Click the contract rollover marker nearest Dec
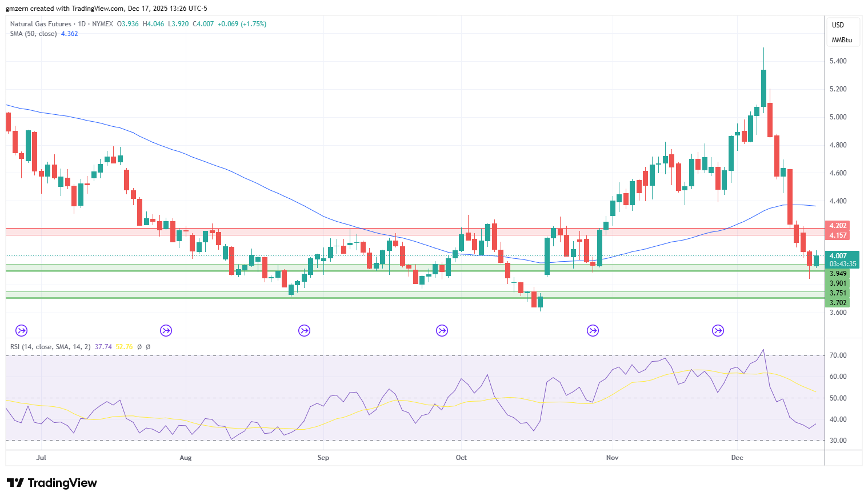Viewport: 868px width, 500px height. (718, 330)
